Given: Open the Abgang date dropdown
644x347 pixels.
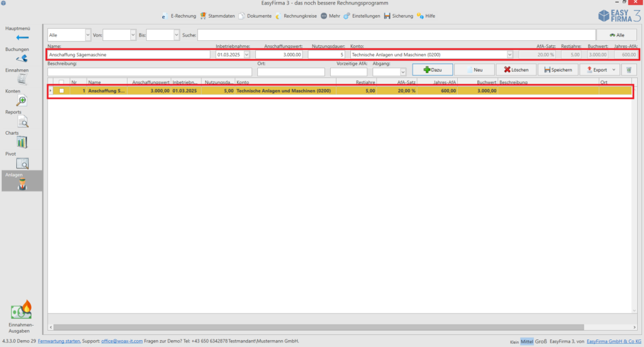Looking at the screenshot, I should (x=403, y=72).
